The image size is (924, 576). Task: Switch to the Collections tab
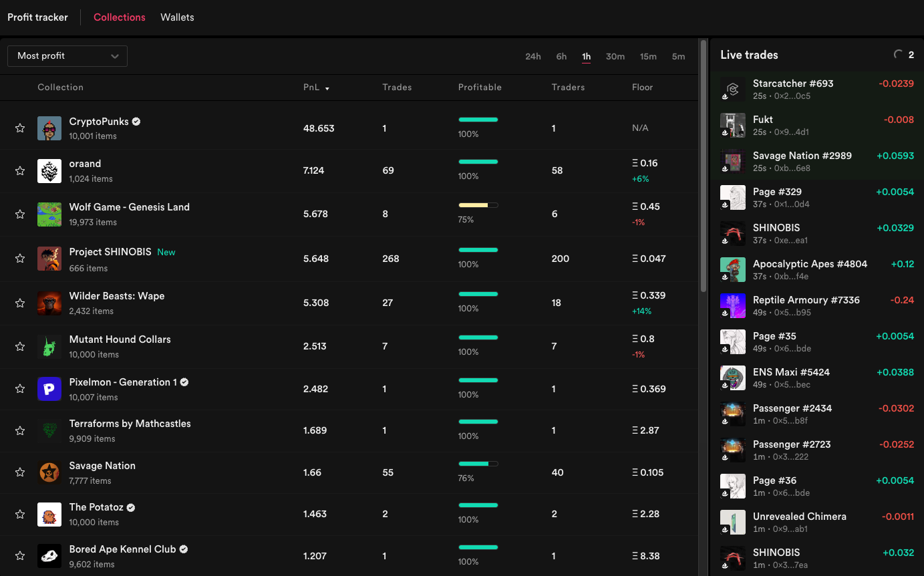(x=120, y=17)
